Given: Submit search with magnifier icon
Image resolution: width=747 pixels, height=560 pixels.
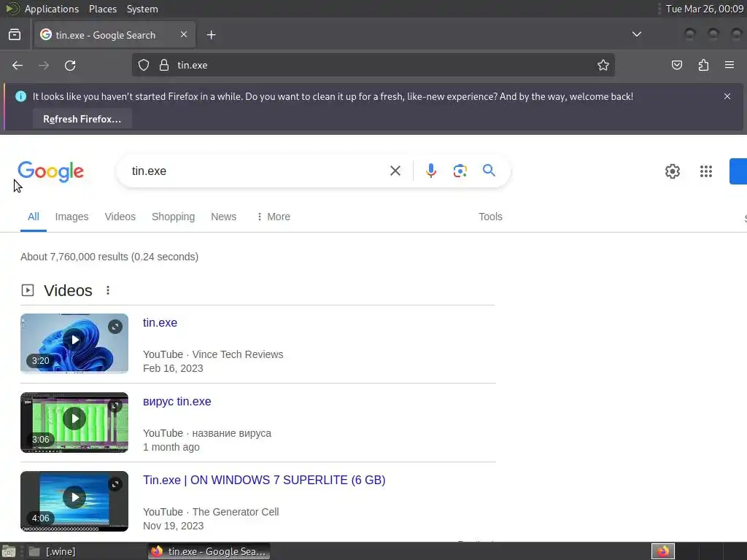Looking at the screenshot, I should 489,171.
